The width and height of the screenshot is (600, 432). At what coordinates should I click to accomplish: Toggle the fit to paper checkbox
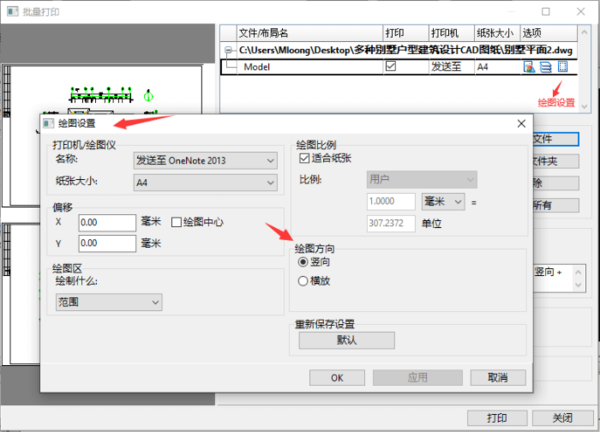(x=304, y=158)
